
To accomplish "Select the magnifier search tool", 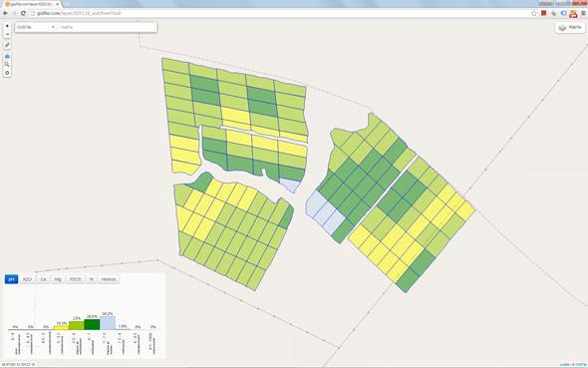I will coord(7,65).
